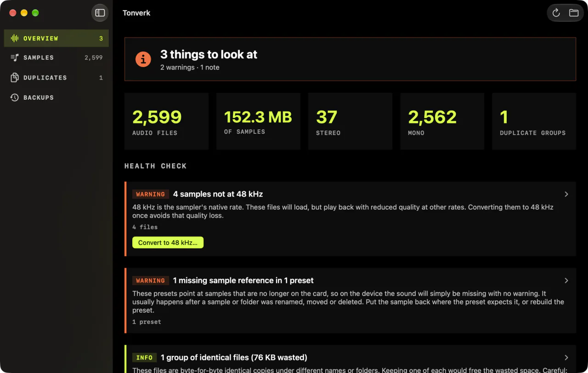Screen dimensions: 588x373
Task: Click the WARNING tag on 48 kHz item
Action: [x=151, y=194]
